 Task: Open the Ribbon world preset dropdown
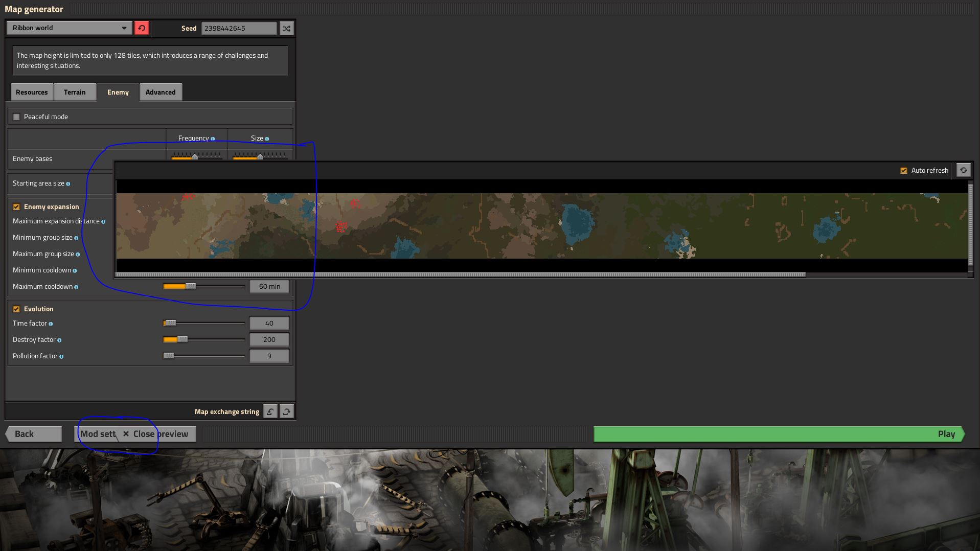pyautogui.click(x=69, y=28)
